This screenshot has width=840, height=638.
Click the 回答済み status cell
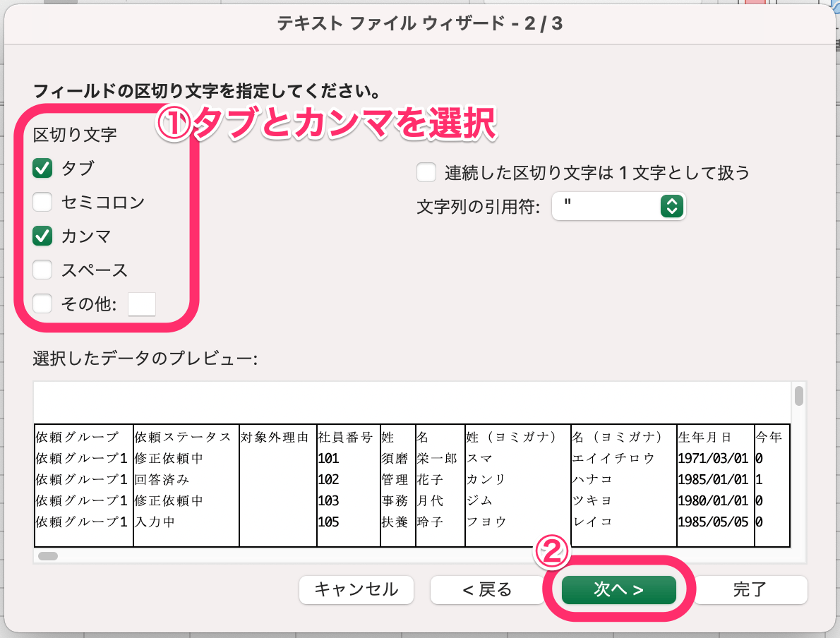(x=162, y=479)
